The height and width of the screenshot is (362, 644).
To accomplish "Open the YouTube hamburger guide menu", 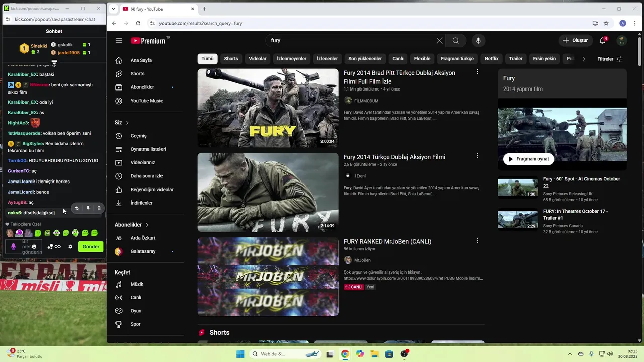I will pos(119,41).
